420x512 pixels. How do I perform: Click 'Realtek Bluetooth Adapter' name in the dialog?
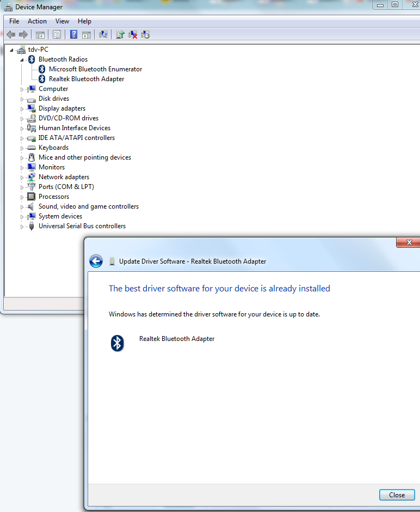(177, 339)
